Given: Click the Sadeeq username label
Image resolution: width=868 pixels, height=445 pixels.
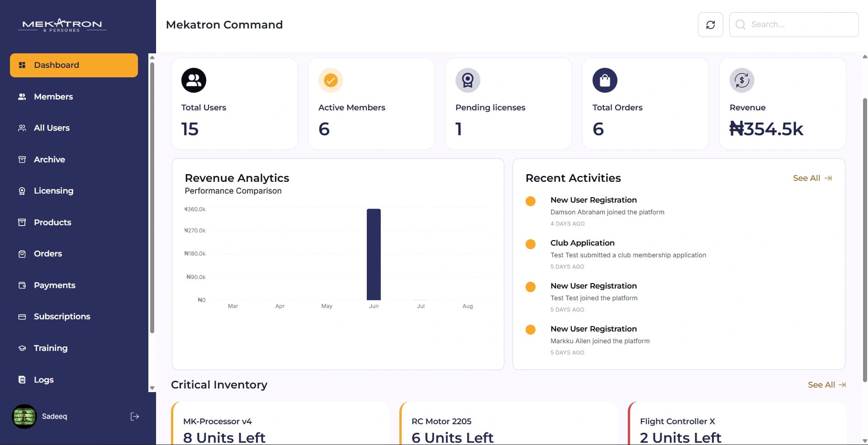Looking at the screenshot, I should (x=54, y=417).
